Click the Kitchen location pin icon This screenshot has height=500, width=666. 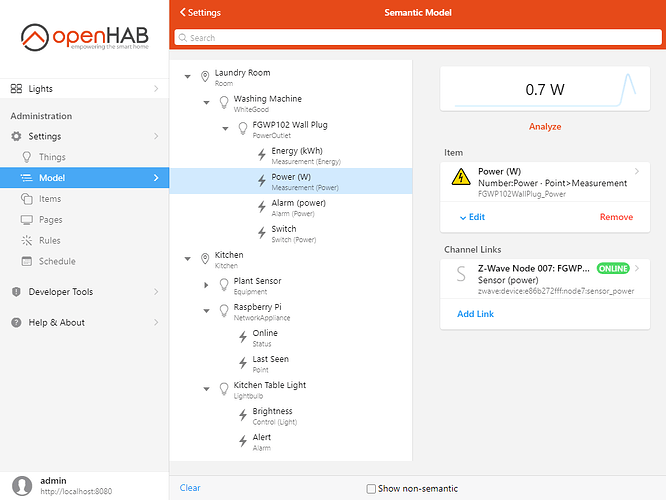(x=205, y=259)
